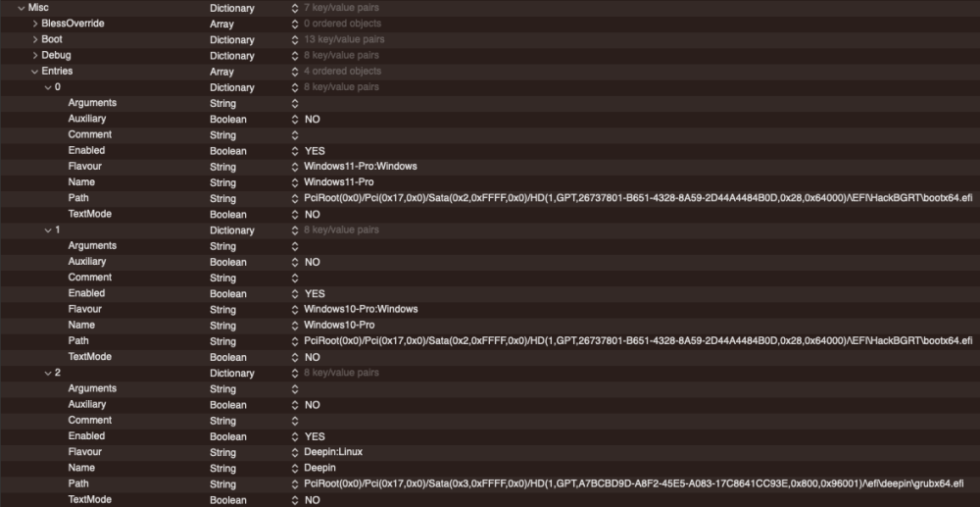
Task: Click '7 key/value pairs' text
Action: [x=341, y=8]
